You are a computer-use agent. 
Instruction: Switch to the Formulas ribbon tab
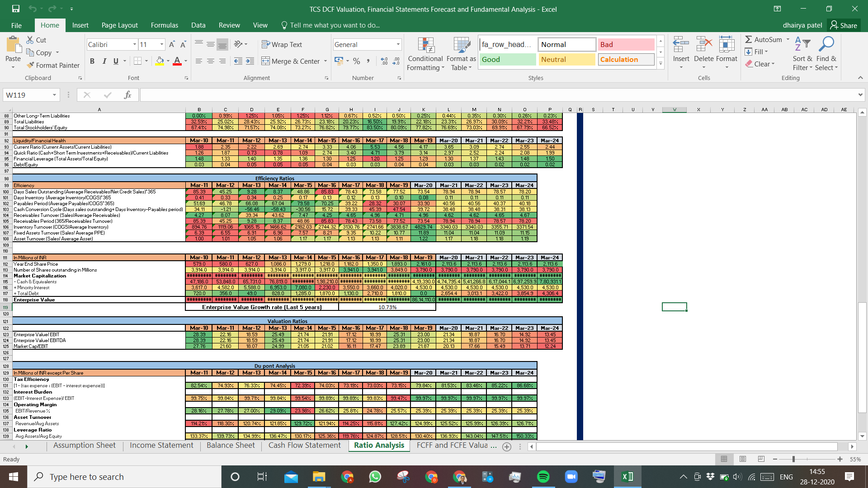coord(164,25)
